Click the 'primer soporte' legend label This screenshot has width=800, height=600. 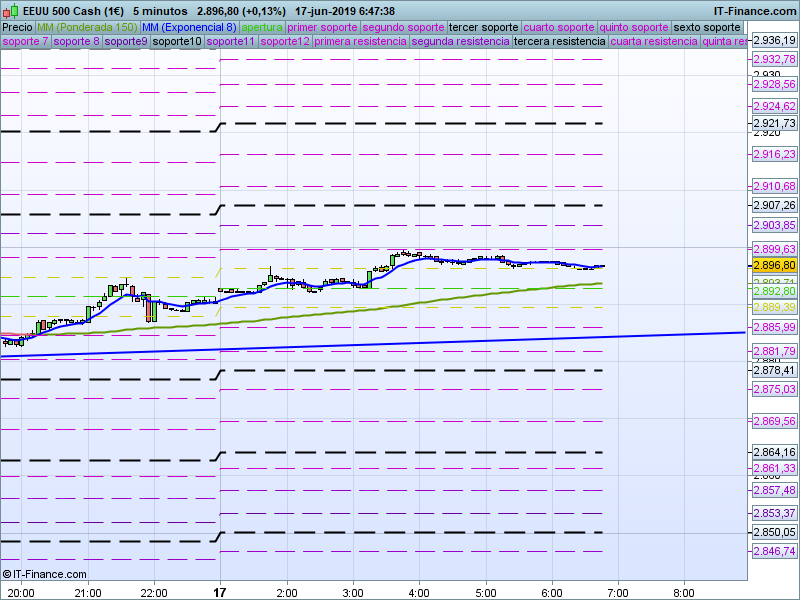[322, 27]
